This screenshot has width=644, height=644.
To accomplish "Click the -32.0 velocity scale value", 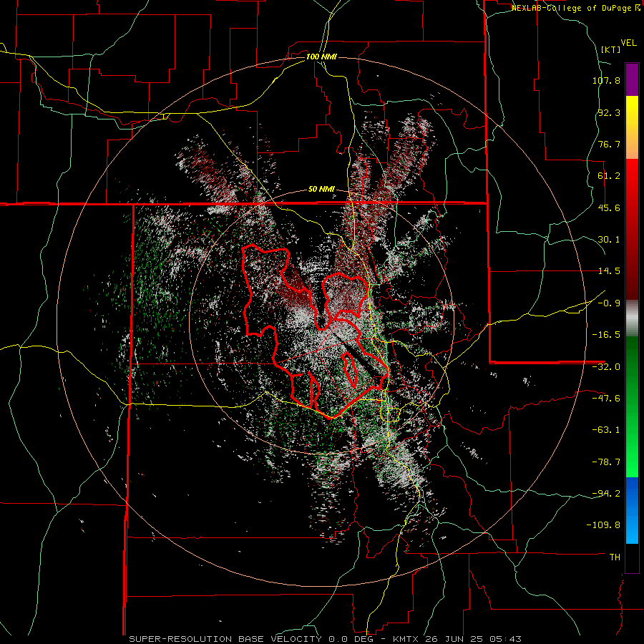I will tap(606, 367).
